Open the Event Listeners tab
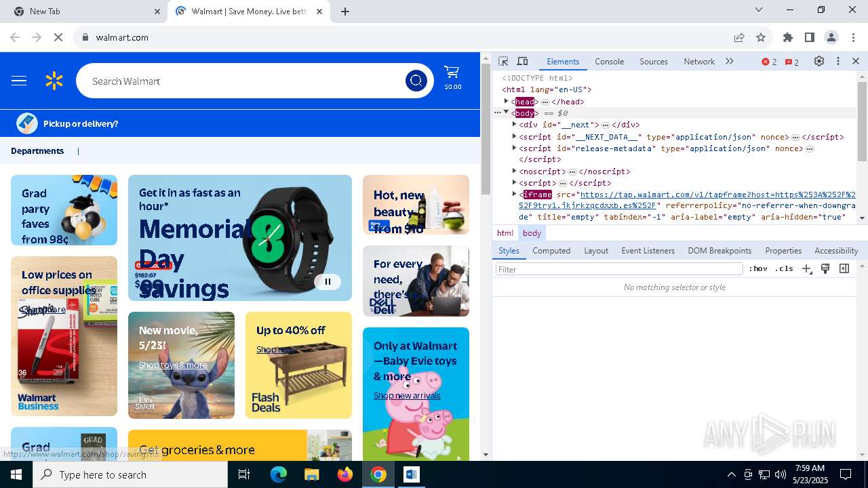The image size is (868, 488). pos(648,250)
